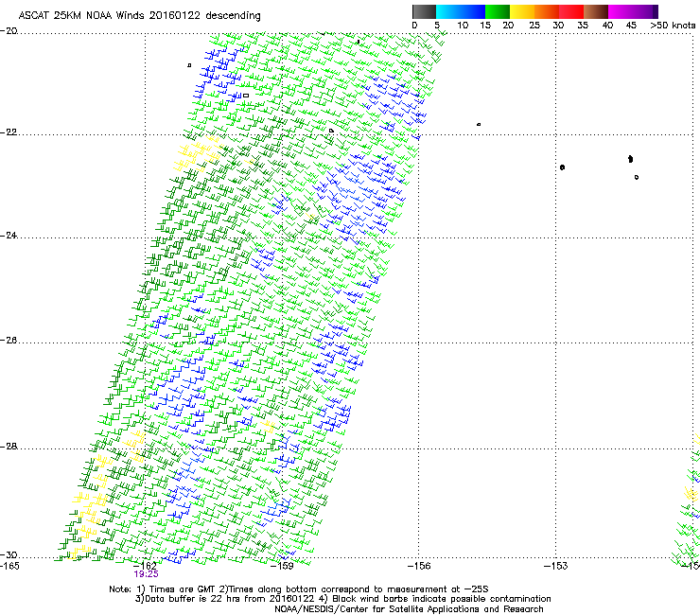Click the 'NOAA/NESDIS/Center for Satellite Applications and Research' credit
The image size is (700, 615).
pyautogui.click(x=409, y=609)
